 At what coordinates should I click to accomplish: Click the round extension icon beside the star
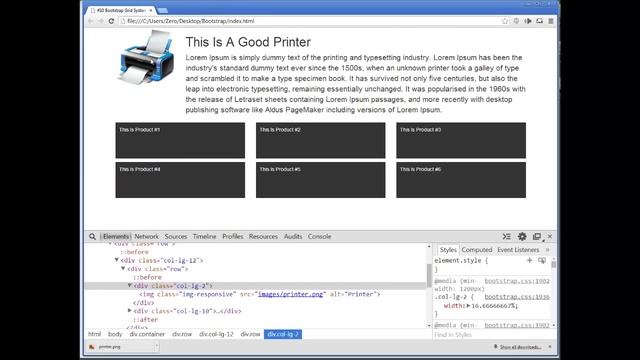(x=516, y=21)
